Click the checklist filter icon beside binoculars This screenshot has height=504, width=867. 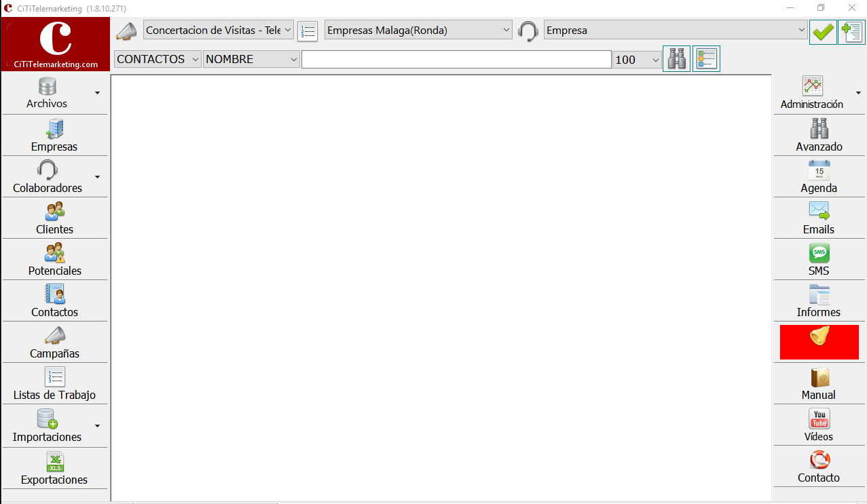707,59
